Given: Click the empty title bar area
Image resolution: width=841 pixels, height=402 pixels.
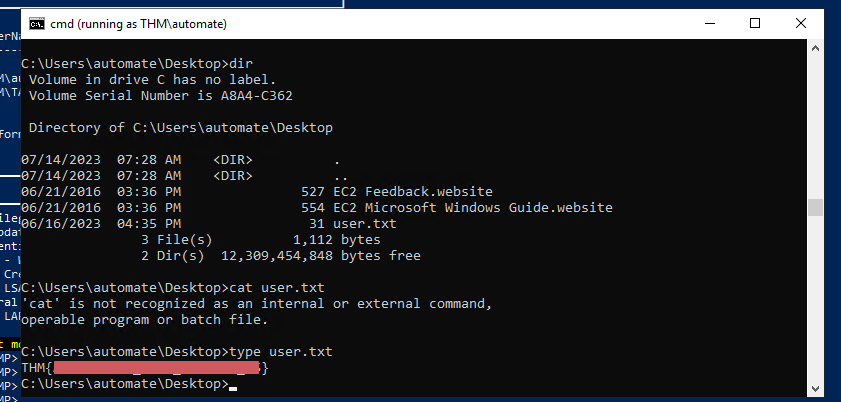Looking at the screenshot, I should point(450,22).
